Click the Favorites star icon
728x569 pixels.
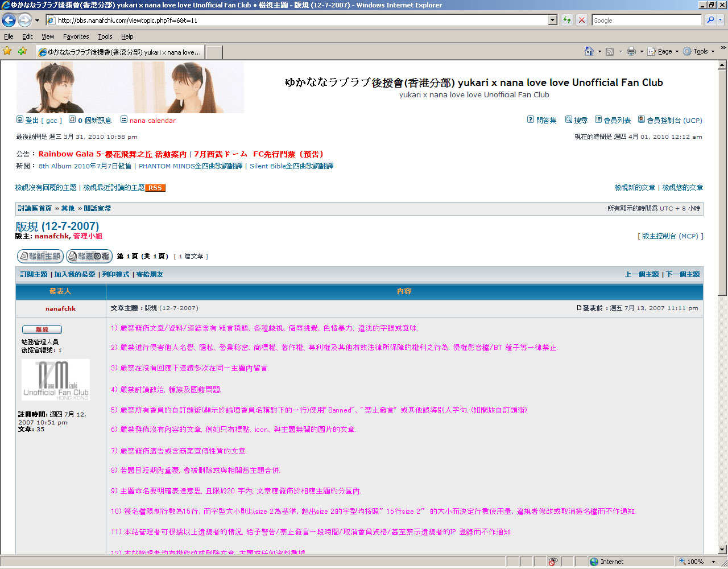tap(7, 51)
